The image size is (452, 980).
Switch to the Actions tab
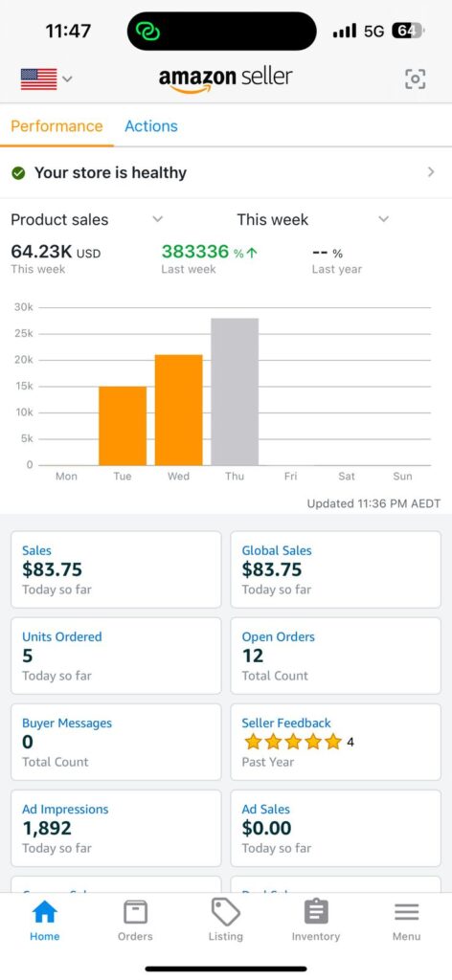tap(151, 125)
